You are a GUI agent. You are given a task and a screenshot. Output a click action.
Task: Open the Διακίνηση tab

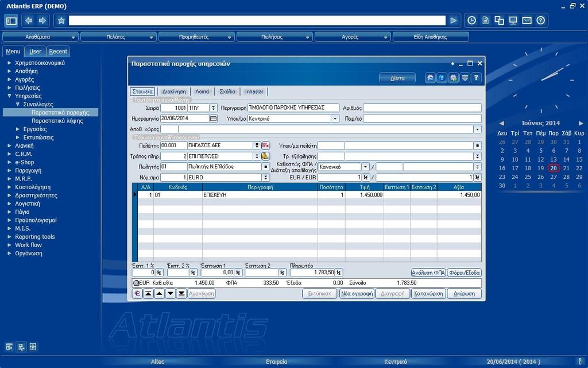[x=173, y=91]
